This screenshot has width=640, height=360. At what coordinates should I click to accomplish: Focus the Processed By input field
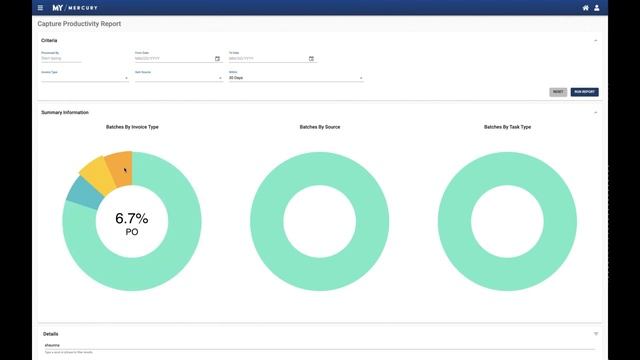pos(61,59)
